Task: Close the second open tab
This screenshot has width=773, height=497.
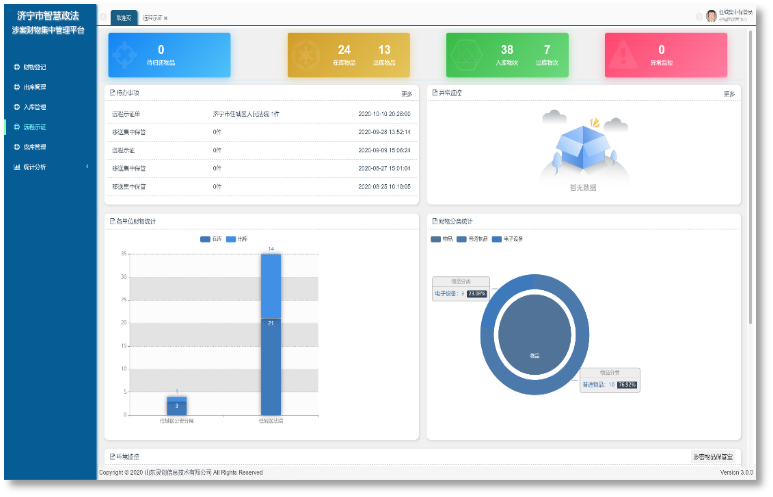Action: point(166,18)
